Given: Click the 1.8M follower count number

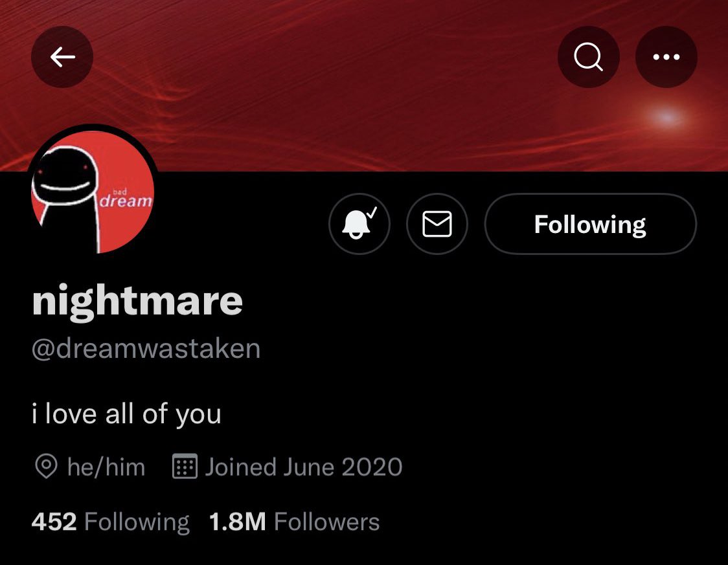Looking at the screenshot, I should [238, 522].
